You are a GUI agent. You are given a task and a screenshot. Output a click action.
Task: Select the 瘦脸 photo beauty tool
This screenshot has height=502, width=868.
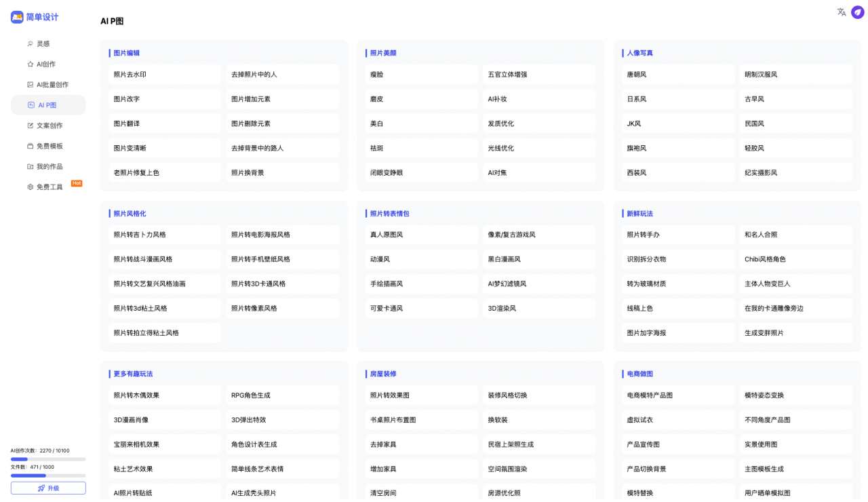pos(421,75)
